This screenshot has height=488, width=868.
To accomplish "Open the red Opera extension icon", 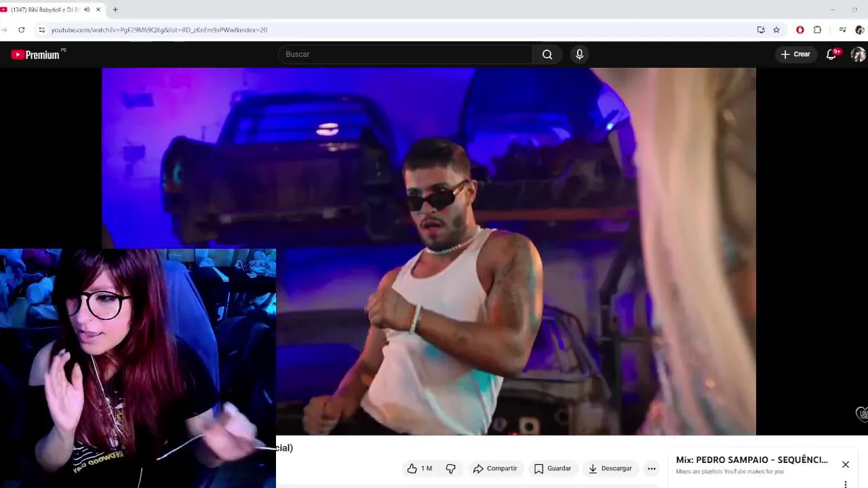I will coord(800,30).
